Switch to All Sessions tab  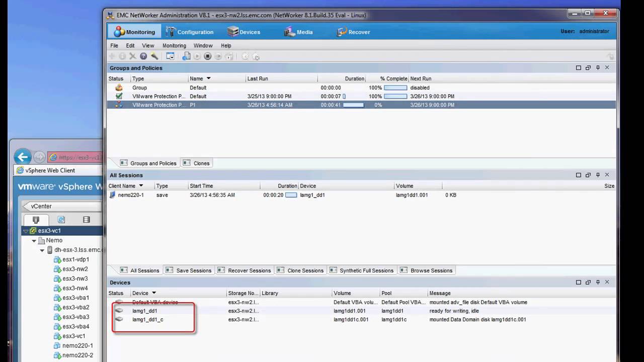pyautogui.click(x=140, y=270)
